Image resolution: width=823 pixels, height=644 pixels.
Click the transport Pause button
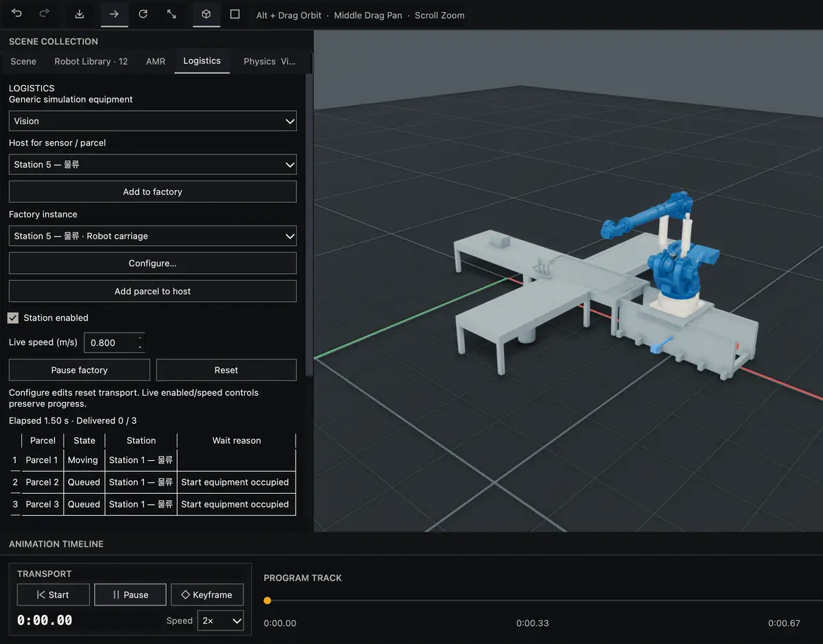click(x=130, y=595)
